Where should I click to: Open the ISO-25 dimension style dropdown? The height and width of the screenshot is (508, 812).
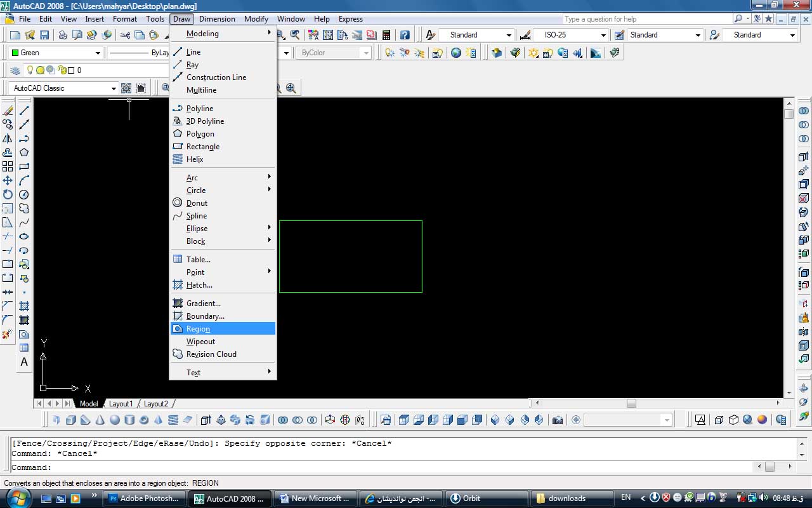point(571,35)
